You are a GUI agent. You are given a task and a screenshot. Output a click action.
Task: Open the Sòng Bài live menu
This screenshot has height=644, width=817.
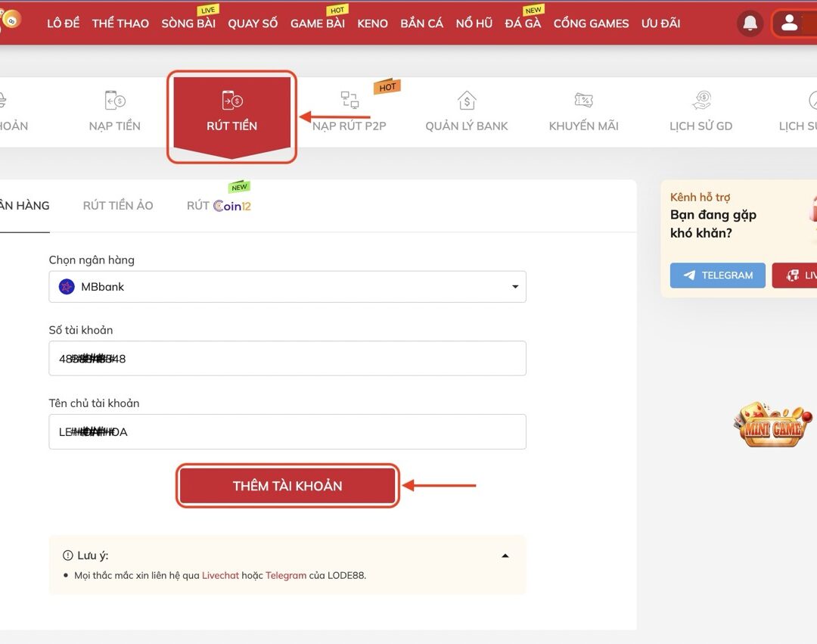[188, 23]
